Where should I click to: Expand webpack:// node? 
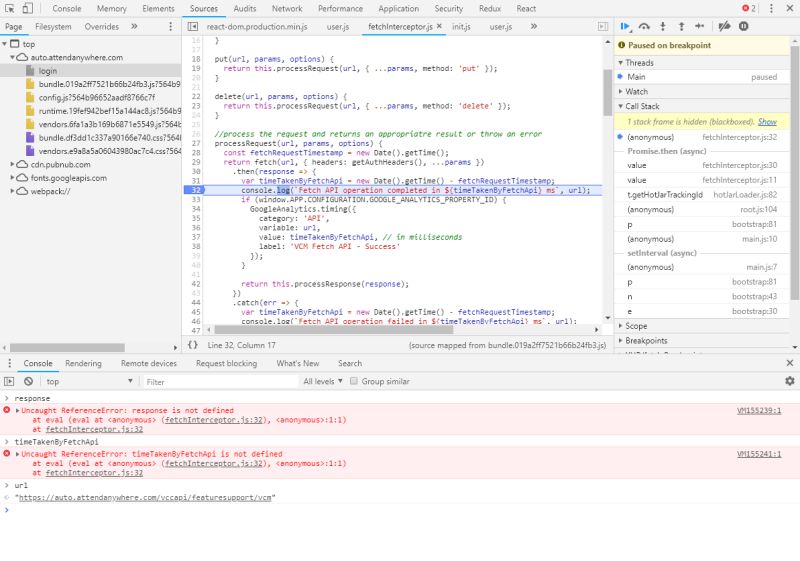tap(12, 191)
